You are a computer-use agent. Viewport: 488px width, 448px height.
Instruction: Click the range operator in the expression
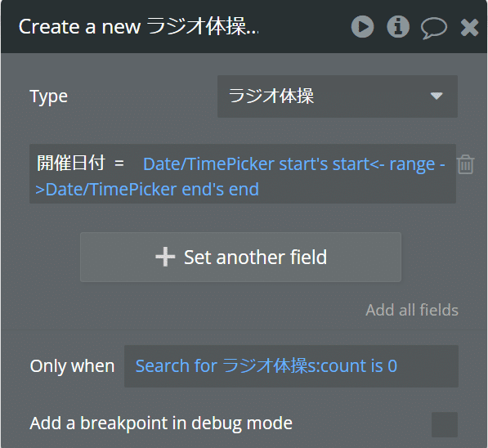tap(408, 164)
